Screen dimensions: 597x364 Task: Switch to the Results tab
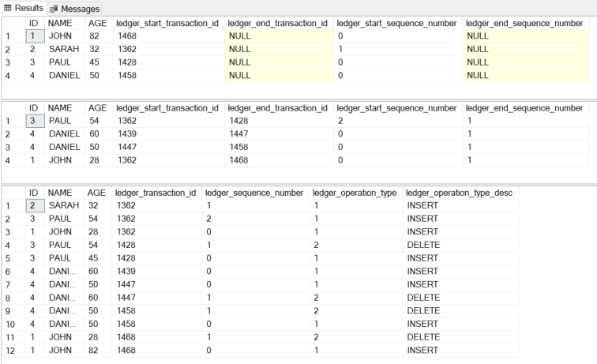(23, 8)
